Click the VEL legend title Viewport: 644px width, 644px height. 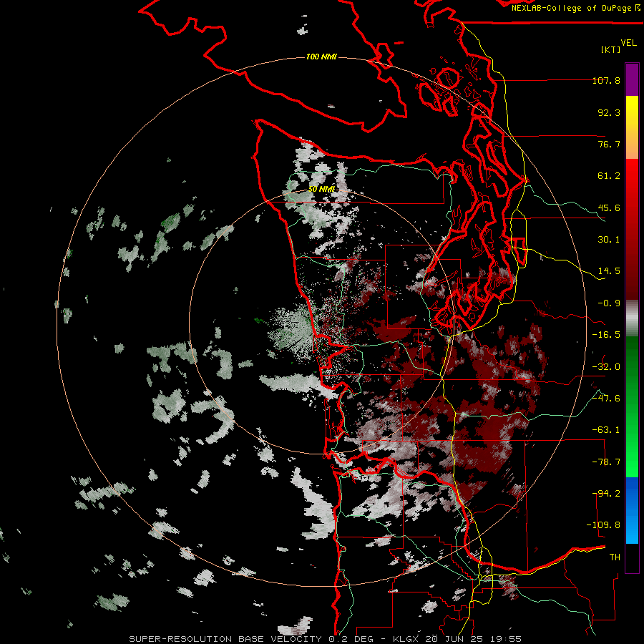click(628, 43)
